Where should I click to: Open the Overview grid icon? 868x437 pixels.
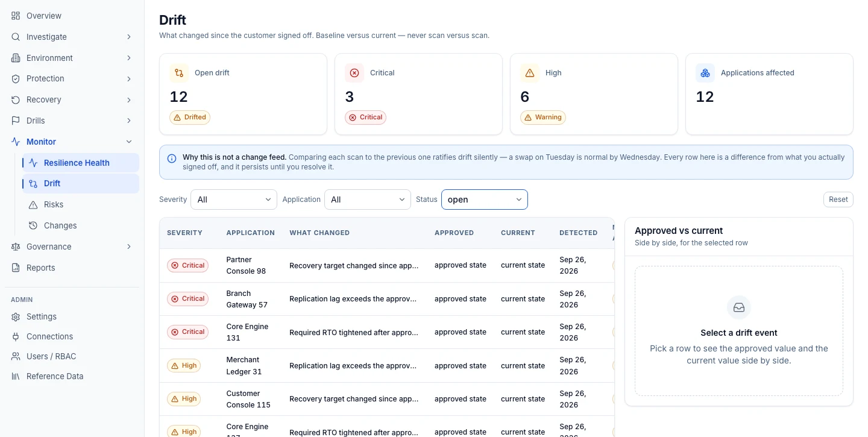(x=16, y=16)
